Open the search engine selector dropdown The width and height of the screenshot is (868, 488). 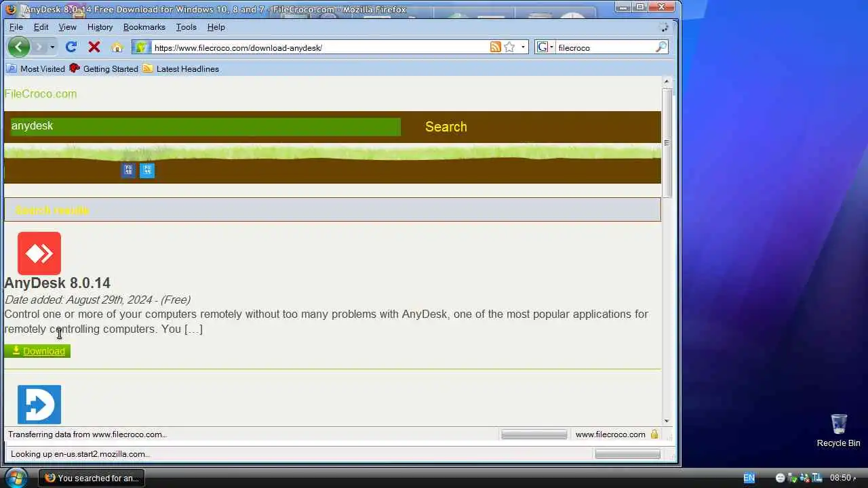click(545, 47)
